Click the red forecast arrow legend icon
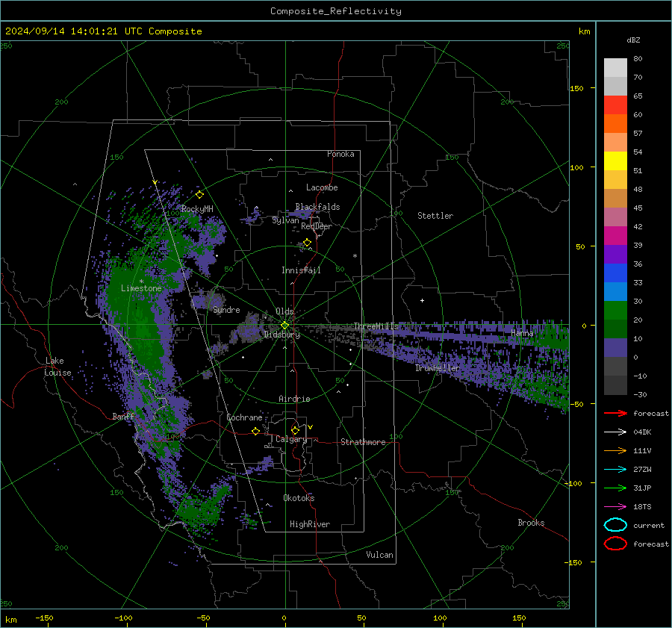 (x=615, y=413)
